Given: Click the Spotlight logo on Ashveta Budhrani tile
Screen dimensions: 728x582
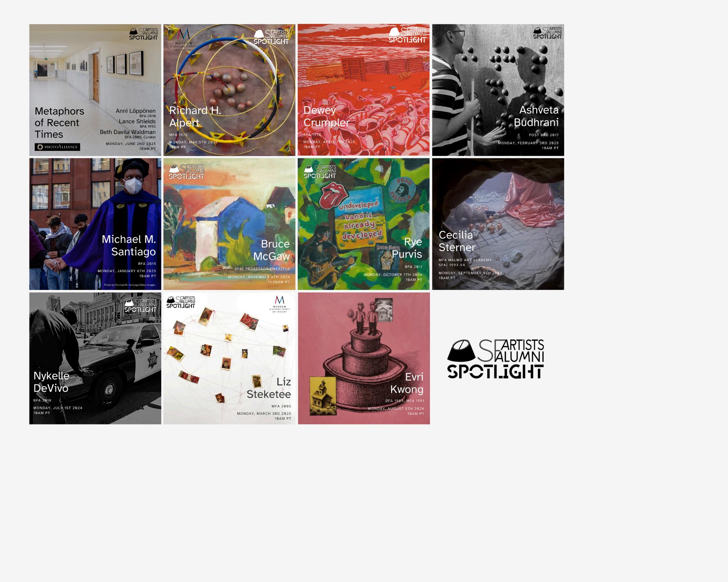Looking at the screenshot, I should (x=547, y=33).
